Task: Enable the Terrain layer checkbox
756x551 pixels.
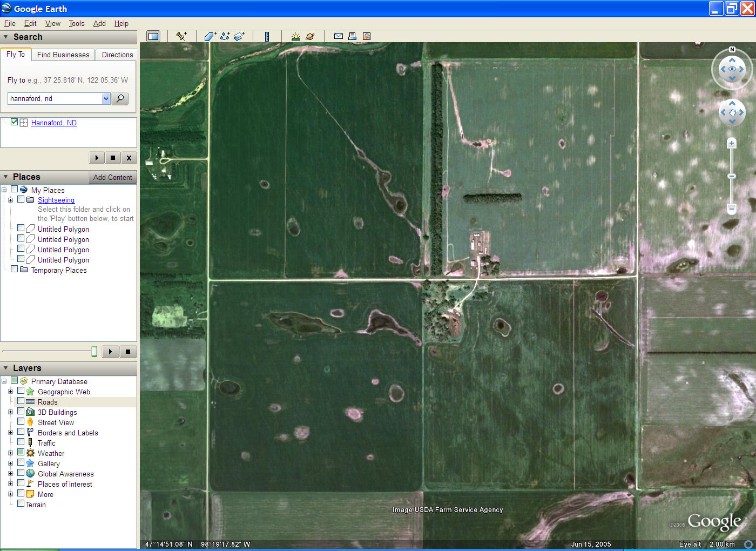Action: coord(21,503)
